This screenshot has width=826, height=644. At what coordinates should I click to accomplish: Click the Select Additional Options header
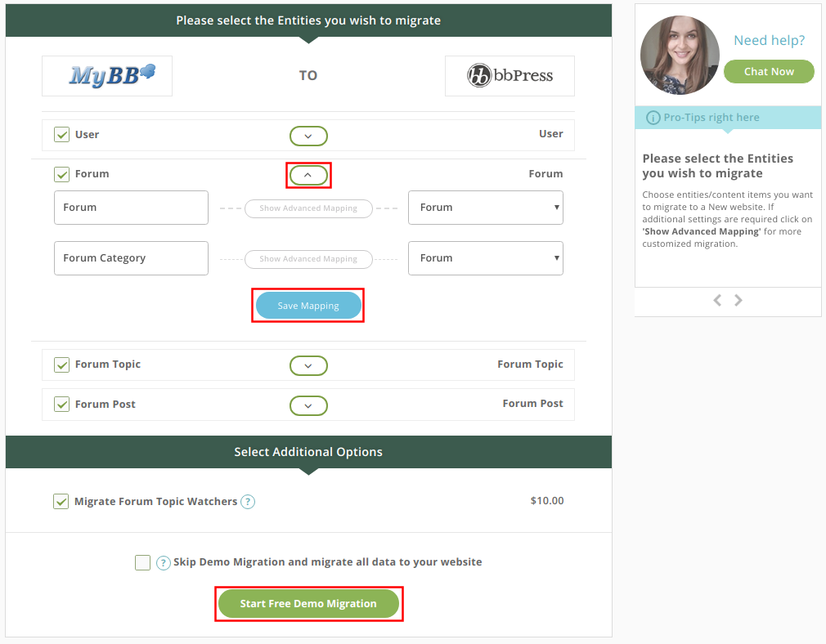pos(308,452)
